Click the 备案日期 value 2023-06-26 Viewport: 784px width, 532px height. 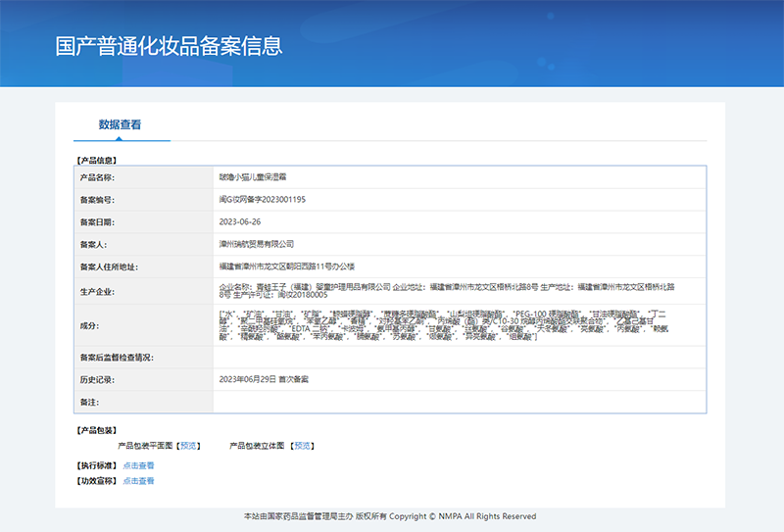pos(240,221)
